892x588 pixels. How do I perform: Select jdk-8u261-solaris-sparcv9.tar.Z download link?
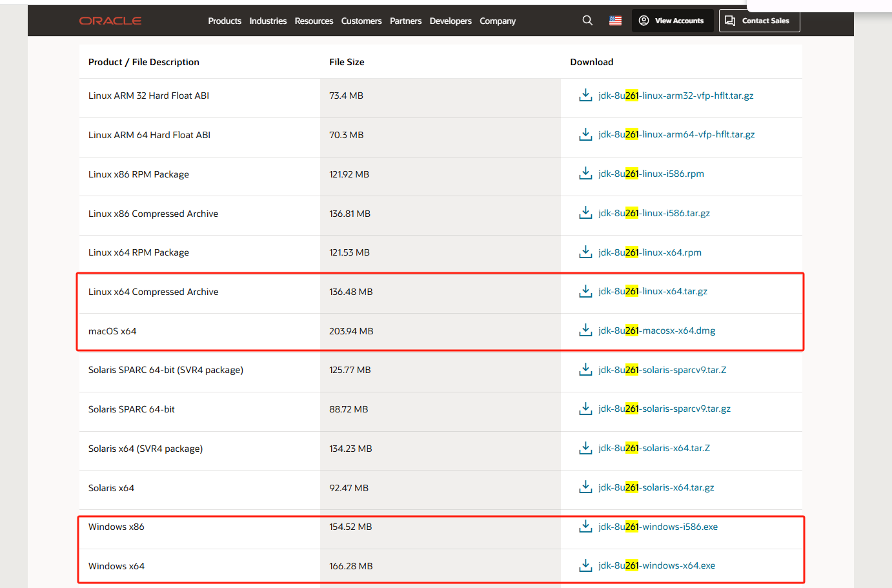pos(662,370)
